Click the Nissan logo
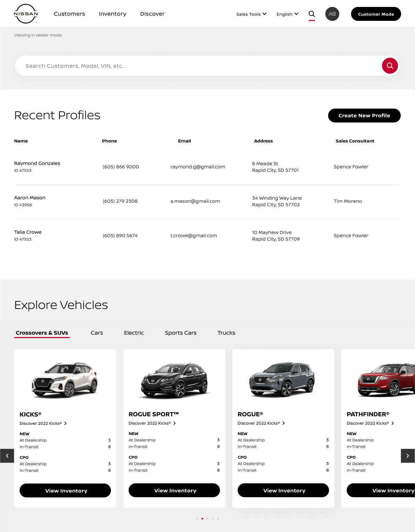This screenshot has width=415, height=532. (x=26, y=14)
